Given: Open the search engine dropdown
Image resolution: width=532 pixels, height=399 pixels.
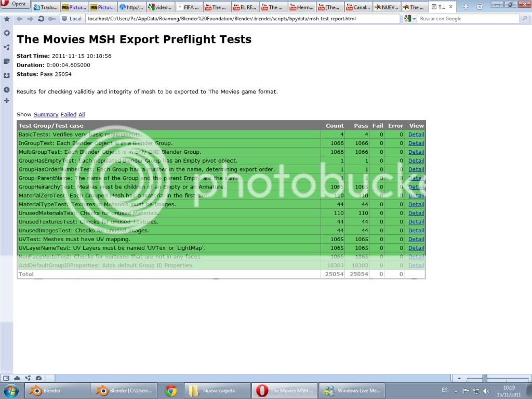Looking at the screenshot, I should click(x=409, y=19).
